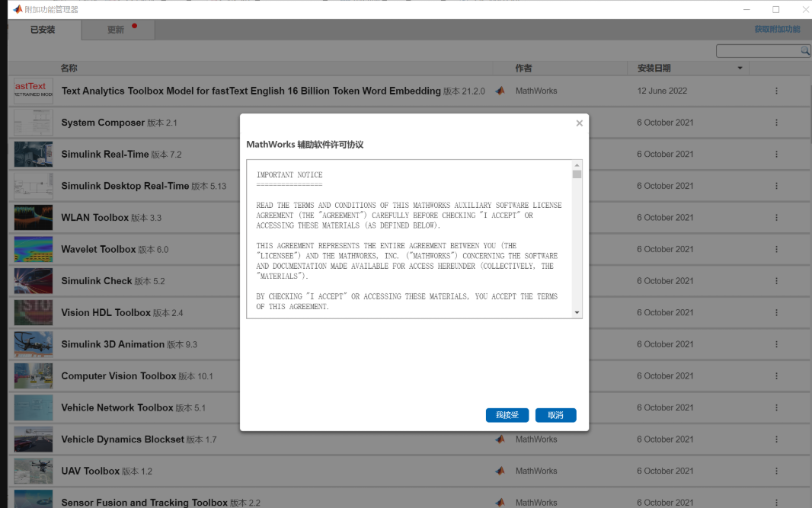Screen dimensions: 812x508
Task: Click MathWorks logo in UAV Toolbox row
Action: [x=500, y=471]
